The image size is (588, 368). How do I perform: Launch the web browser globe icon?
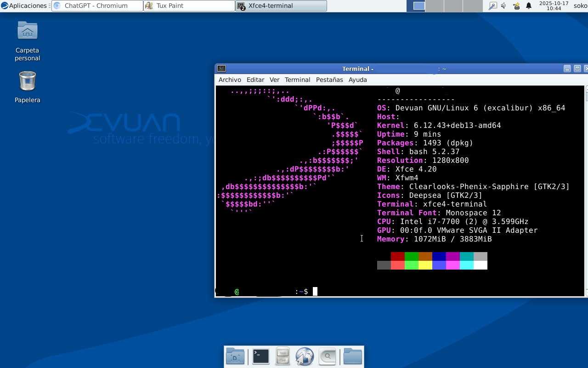[x=305, y=356]
